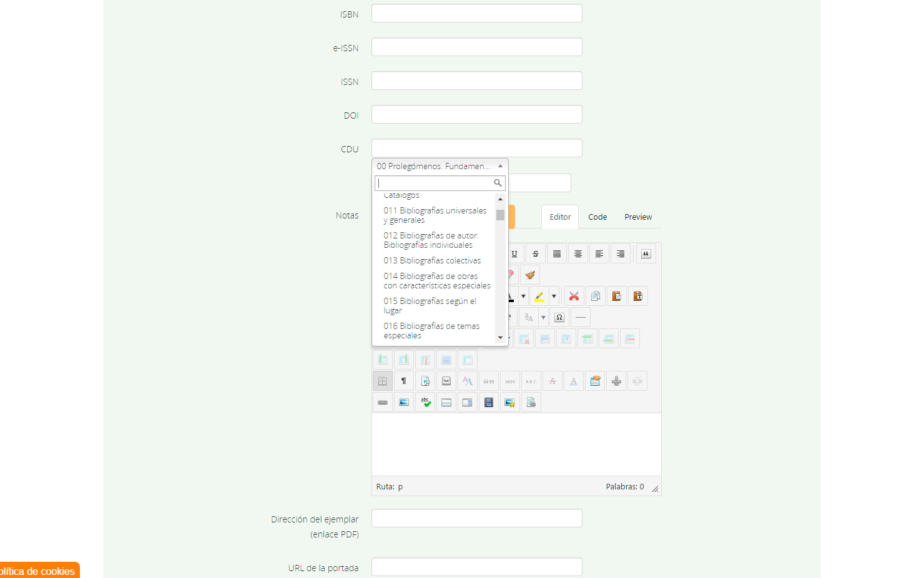
Task: Open the política de cookies link
Action: coord(39,571)
